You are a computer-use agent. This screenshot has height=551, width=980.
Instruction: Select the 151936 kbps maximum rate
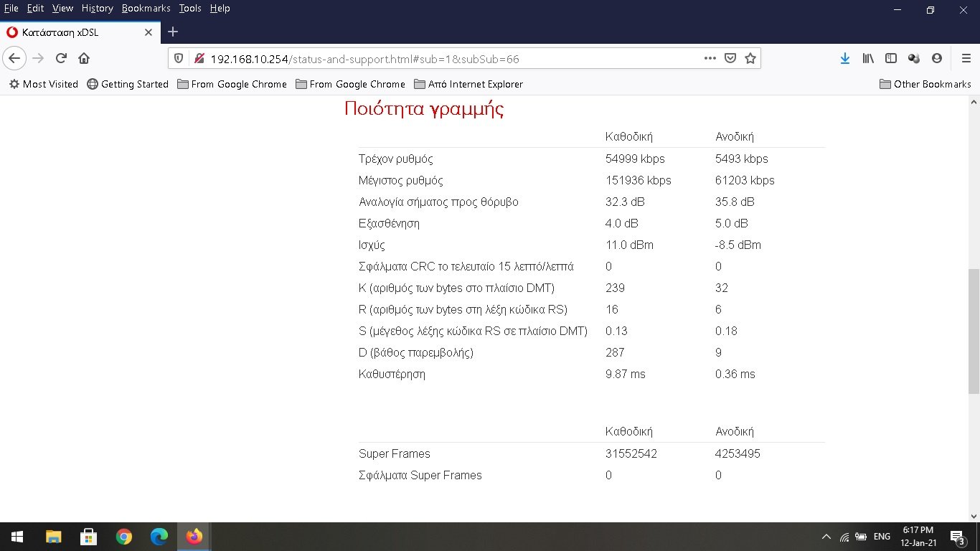[639, 180]
